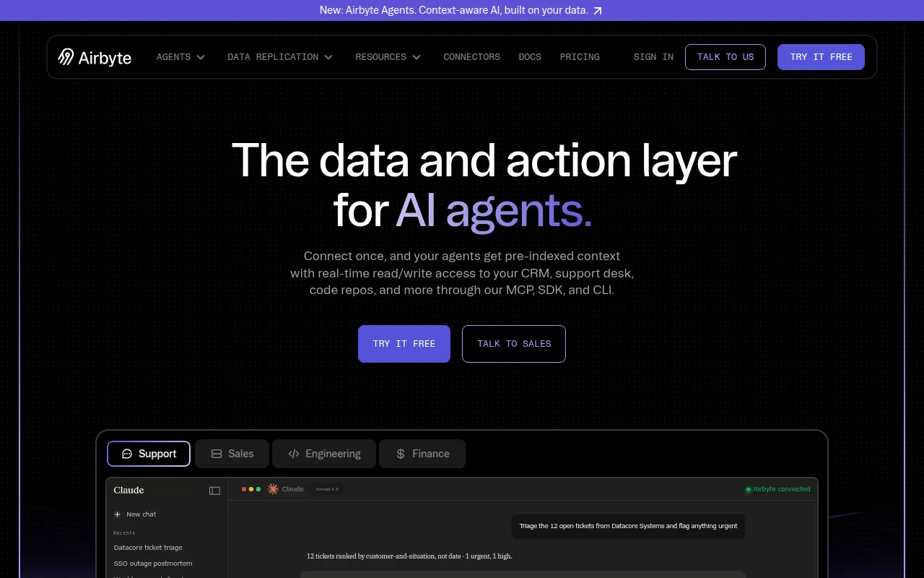Image resolution: width=924 pixels, height=578 pixels.
Task: Click the plus icon beside New chat
Action: (x=118, y=514)
